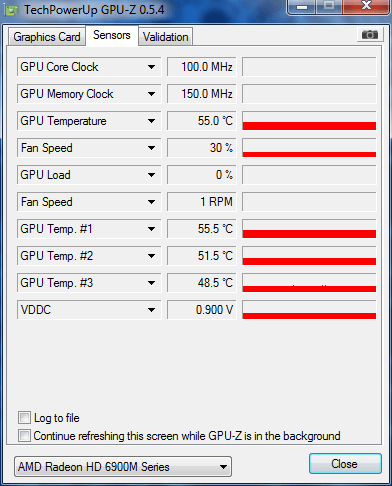Click the Fan Speed percent graph
The image size is (392, 486).
tap(309, 148)
